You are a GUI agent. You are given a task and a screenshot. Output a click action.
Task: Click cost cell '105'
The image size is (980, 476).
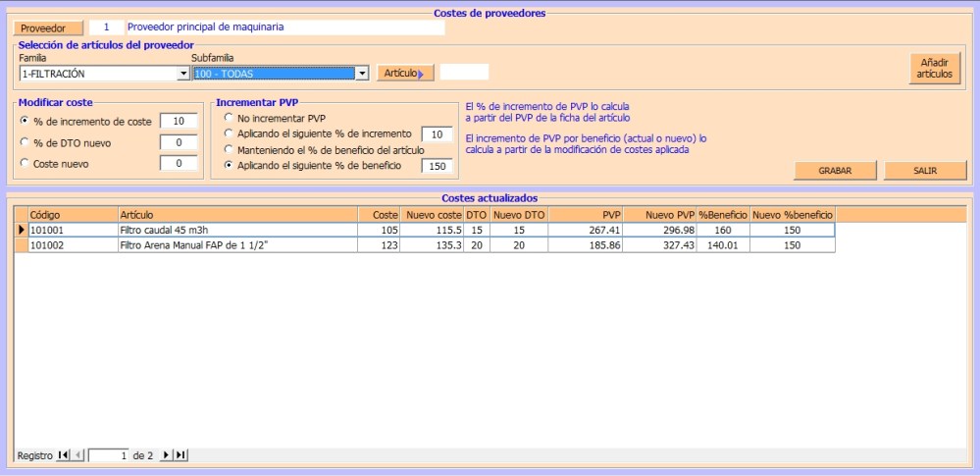click(x=379, y=231)
